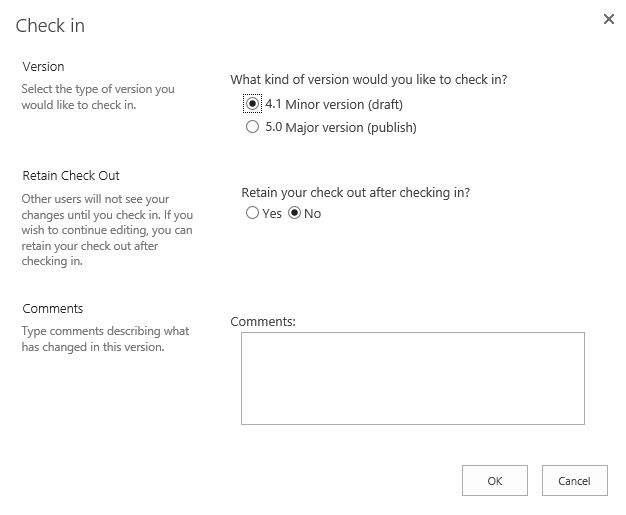
Task: Click inside the Comments text box
Action: pyautogui.click(x=412, y=378)
